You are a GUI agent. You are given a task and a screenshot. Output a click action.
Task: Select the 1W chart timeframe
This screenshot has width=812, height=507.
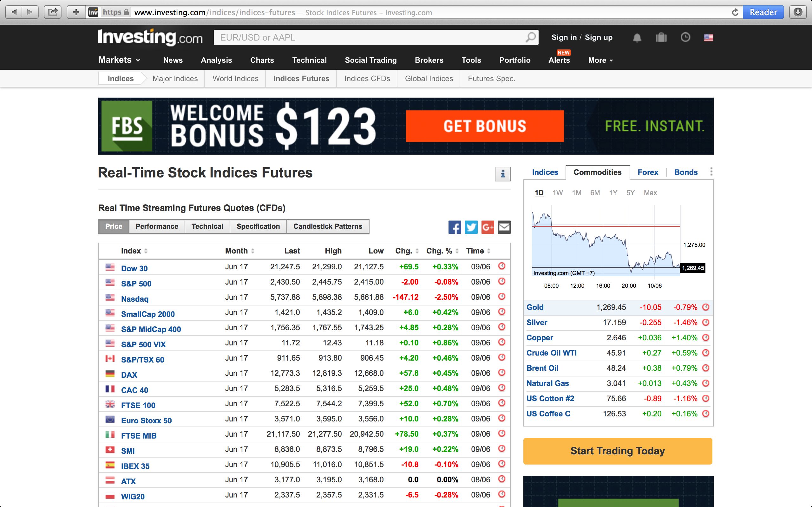point(558,193)
